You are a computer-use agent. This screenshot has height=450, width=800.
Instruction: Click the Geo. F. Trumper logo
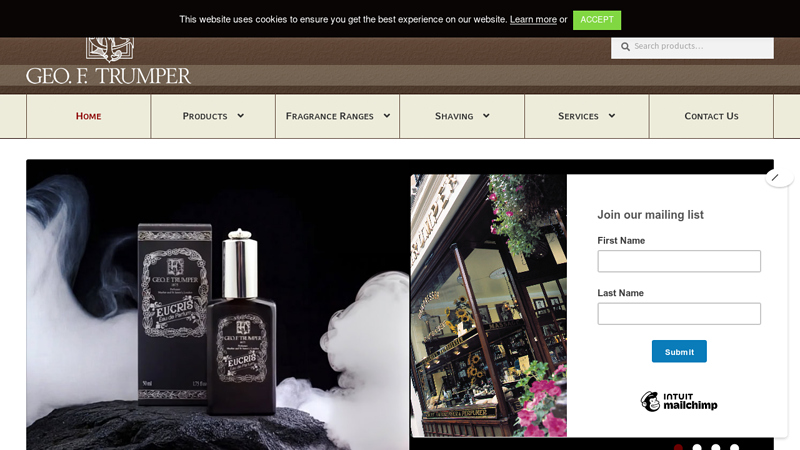pos(108,61)
